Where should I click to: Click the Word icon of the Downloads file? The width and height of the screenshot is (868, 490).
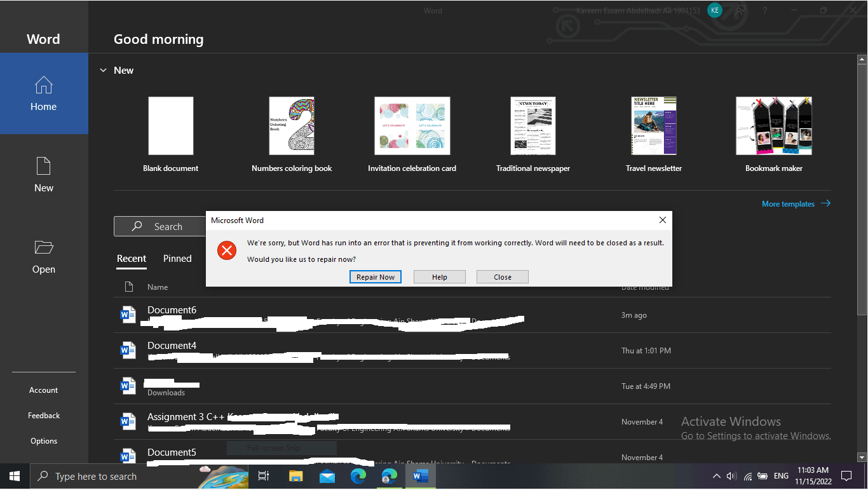[128, 386]
